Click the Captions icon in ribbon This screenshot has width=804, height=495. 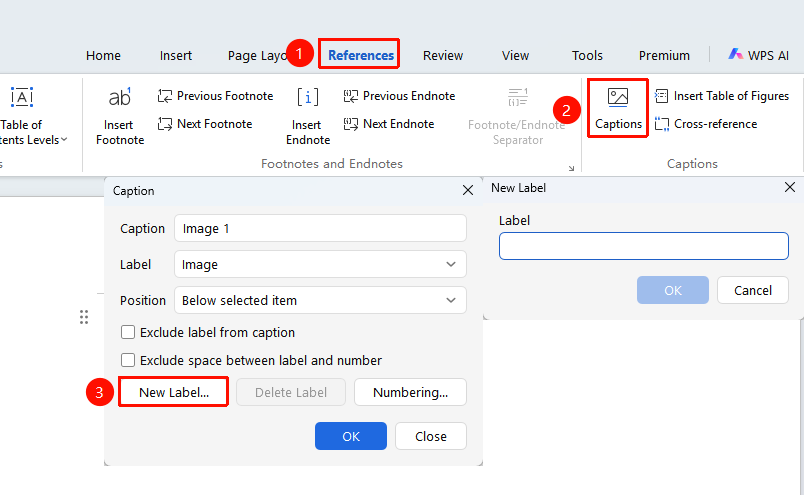[x=617, y=97]
